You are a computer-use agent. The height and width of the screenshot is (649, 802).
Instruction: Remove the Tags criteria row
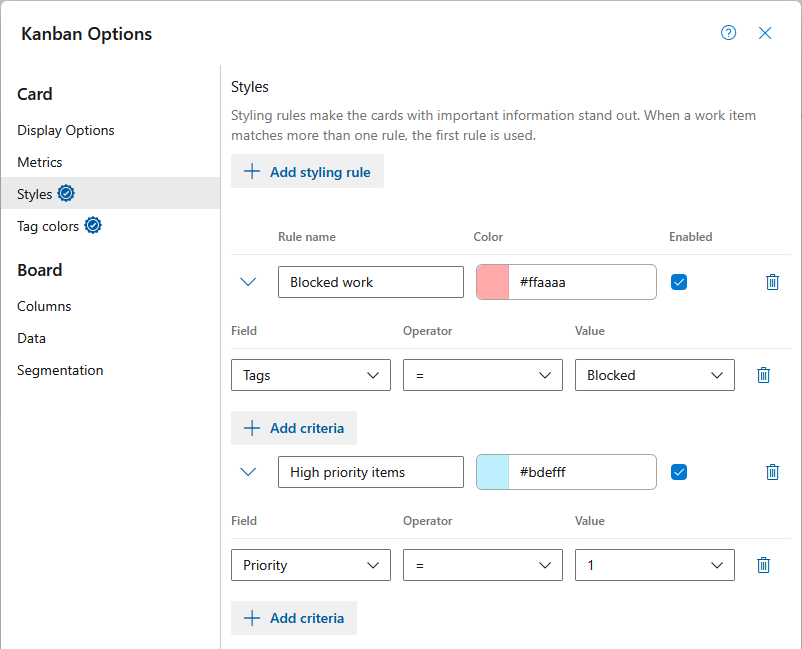point(763,375)
